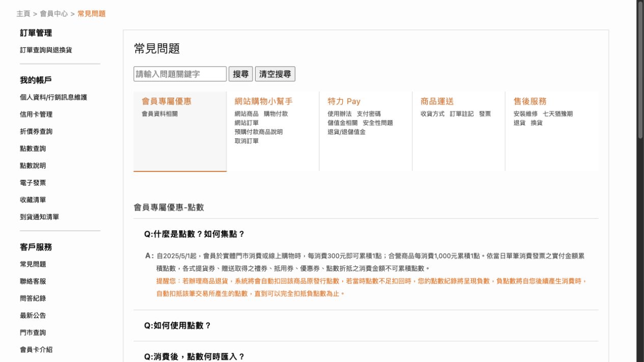Open 收貨方式 subcategory
This screenshot has width=644, height=362.
(432, 114)
